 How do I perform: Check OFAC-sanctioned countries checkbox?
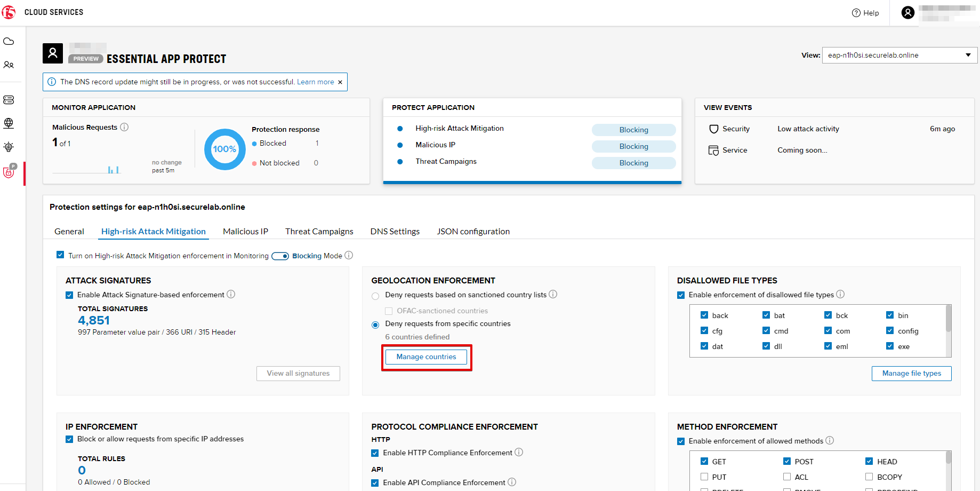(x=389, y=311)
